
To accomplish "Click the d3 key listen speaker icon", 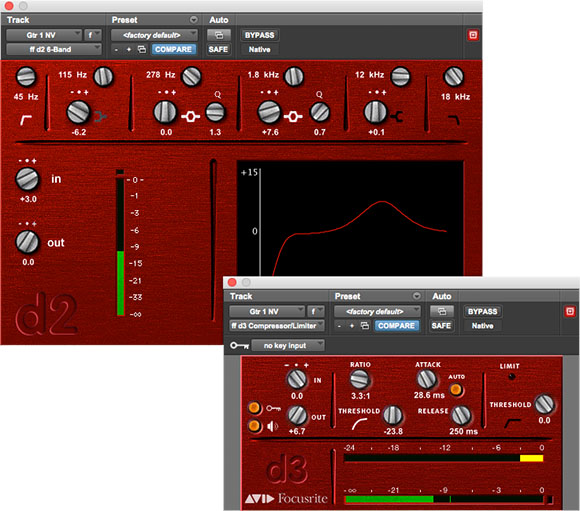I will pos(273,426).
